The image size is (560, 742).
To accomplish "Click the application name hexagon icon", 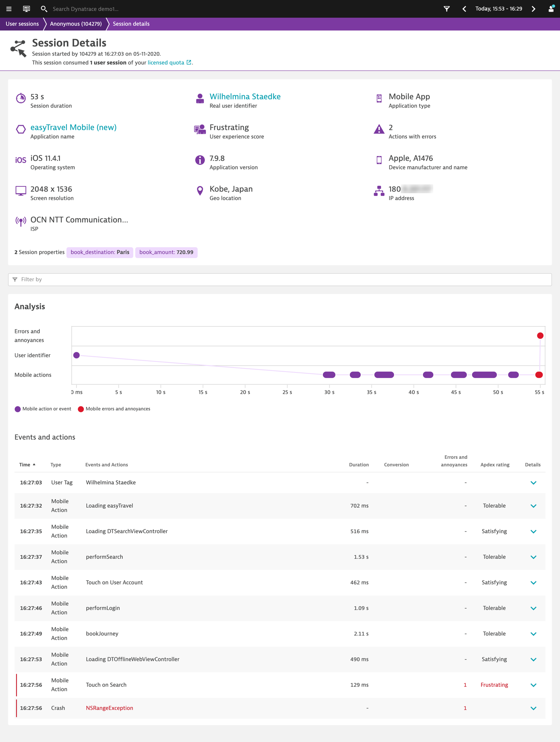I will pyautogui.click(x=21, y=129).
